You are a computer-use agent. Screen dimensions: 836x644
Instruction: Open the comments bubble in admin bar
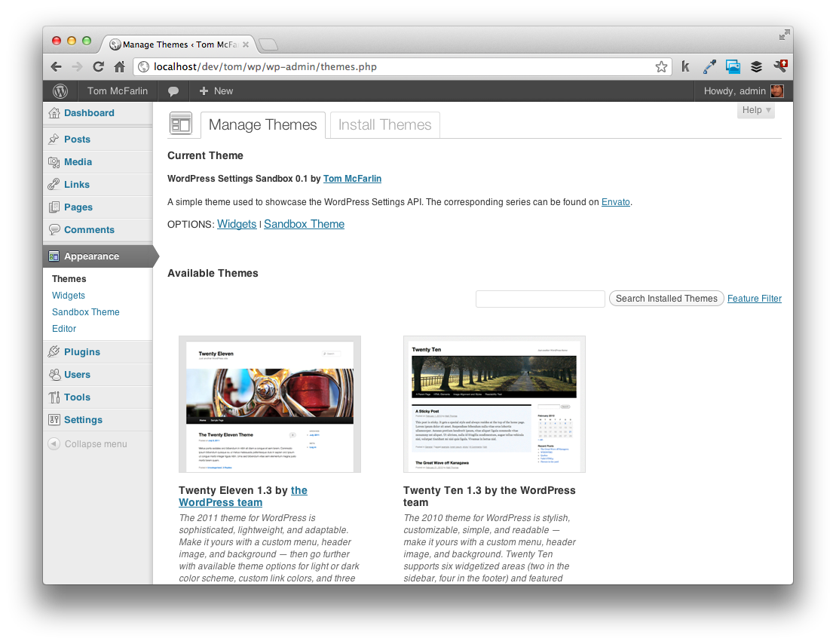(173, 91)
